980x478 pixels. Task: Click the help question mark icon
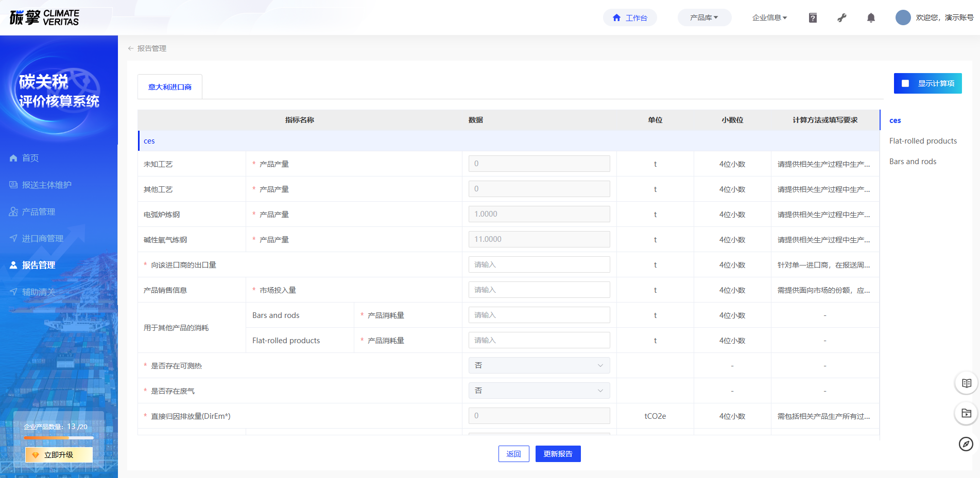(813, 18)
